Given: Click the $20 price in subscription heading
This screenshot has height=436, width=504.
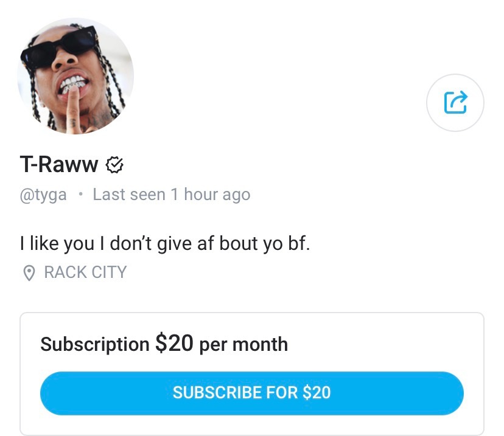Looking at the screenshot, I should pos(174,343).
